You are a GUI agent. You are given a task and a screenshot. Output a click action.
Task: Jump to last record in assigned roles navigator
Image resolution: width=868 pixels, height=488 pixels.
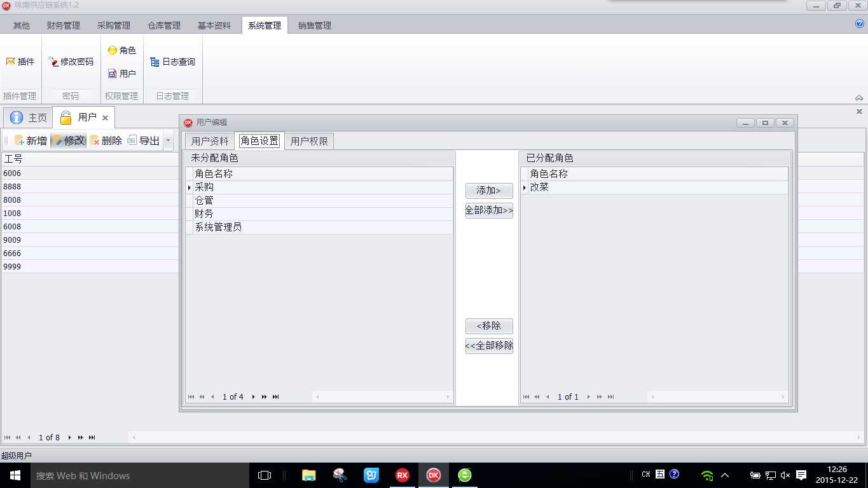(610, 396)
